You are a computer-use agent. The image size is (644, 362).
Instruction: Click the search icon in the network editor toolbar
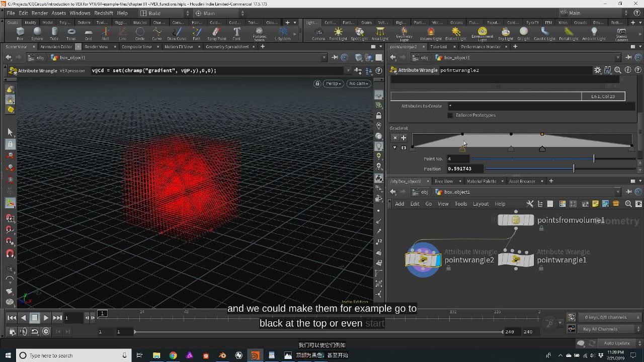(628, 204)
